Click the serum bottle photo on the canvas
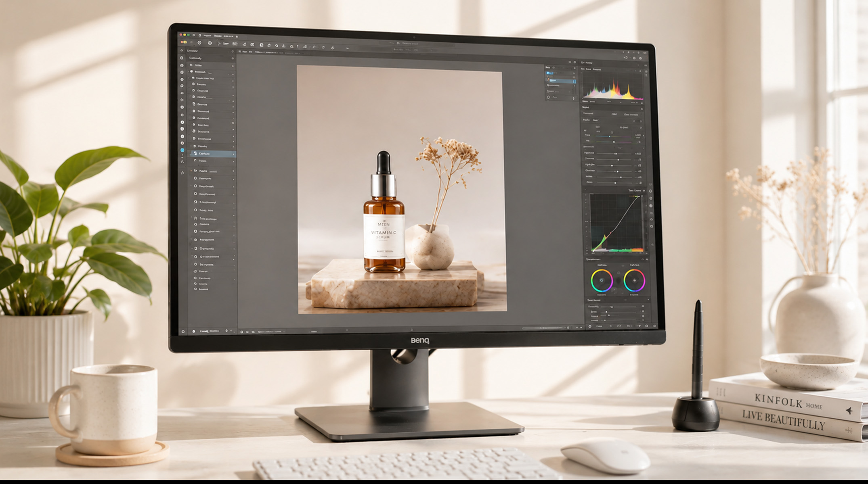Screen dimensions: 868x484 point(402,190)
